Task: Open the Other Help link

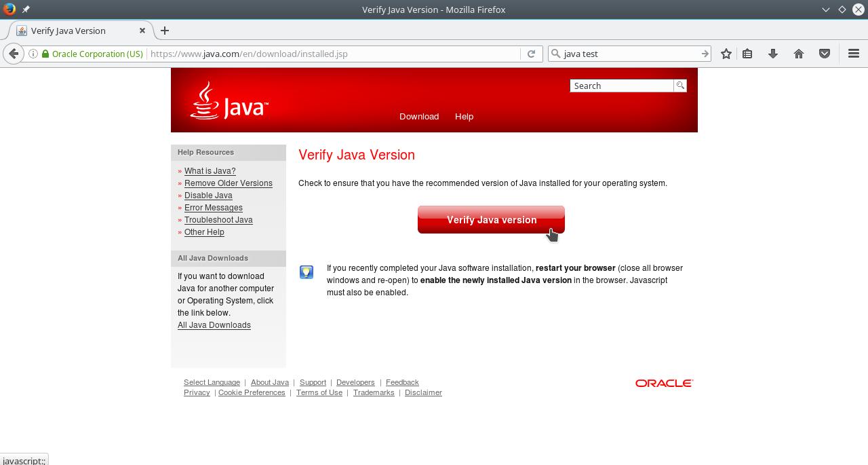Action: 204,232
